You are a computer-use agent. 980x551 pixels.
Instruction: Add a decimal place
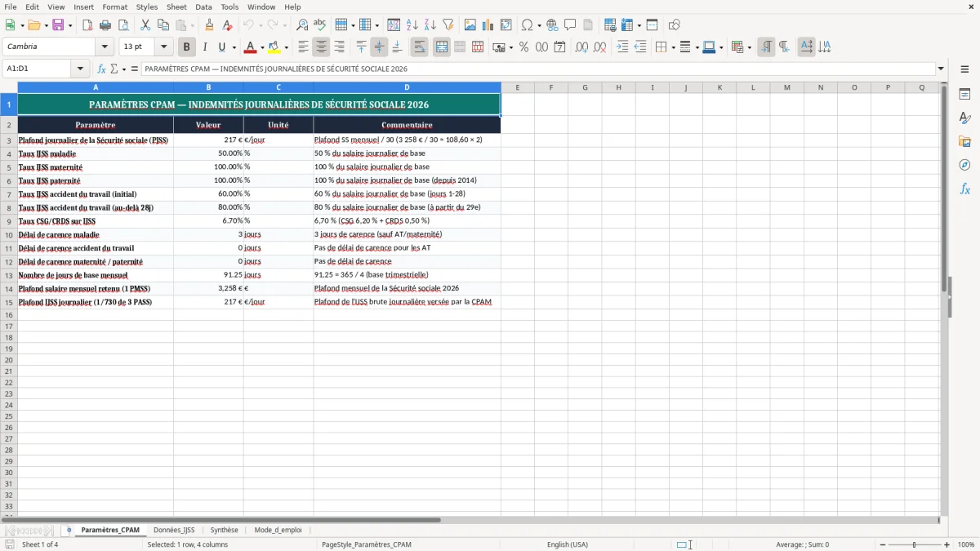point(582,47)
